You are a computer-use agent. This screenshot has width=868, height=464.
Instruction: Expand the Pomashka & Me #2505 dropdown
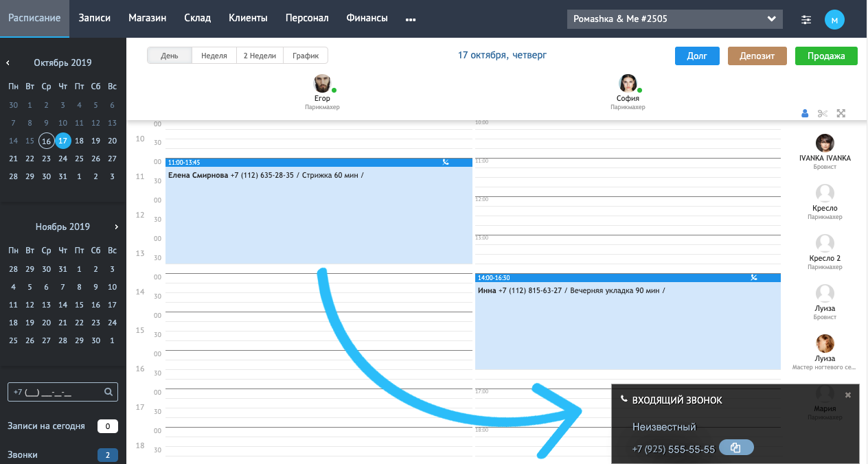coord(771,19)
